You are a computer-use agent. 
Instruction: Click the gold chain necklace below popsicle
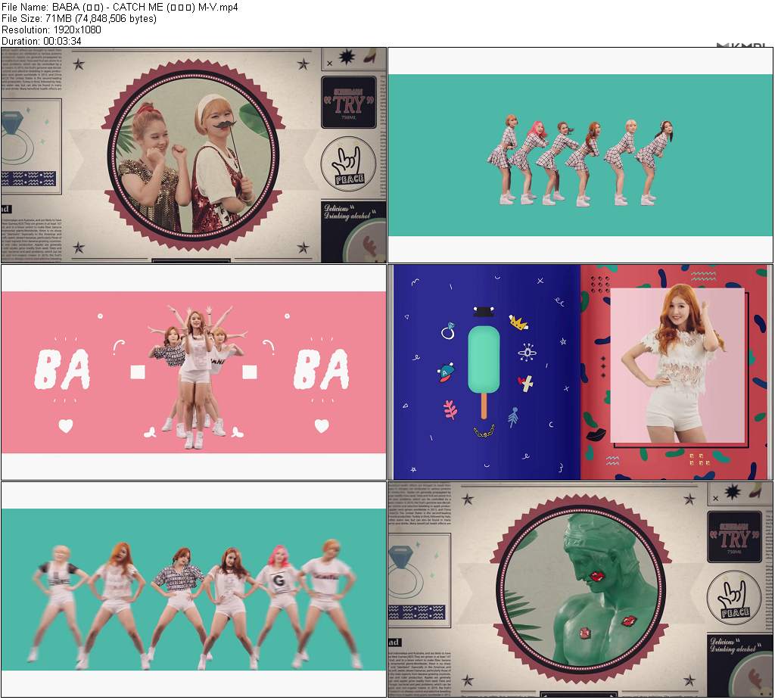(x=484, y=431)
